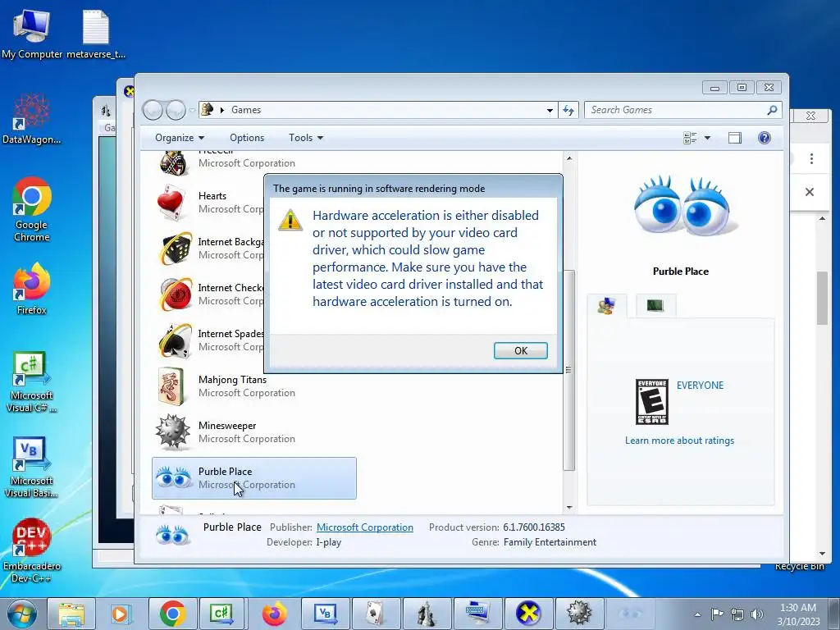The image size is (840, 630).
Task: Click the ESRB Everyone rating badge
Action: pyautogui.click(x=651, y=402)
